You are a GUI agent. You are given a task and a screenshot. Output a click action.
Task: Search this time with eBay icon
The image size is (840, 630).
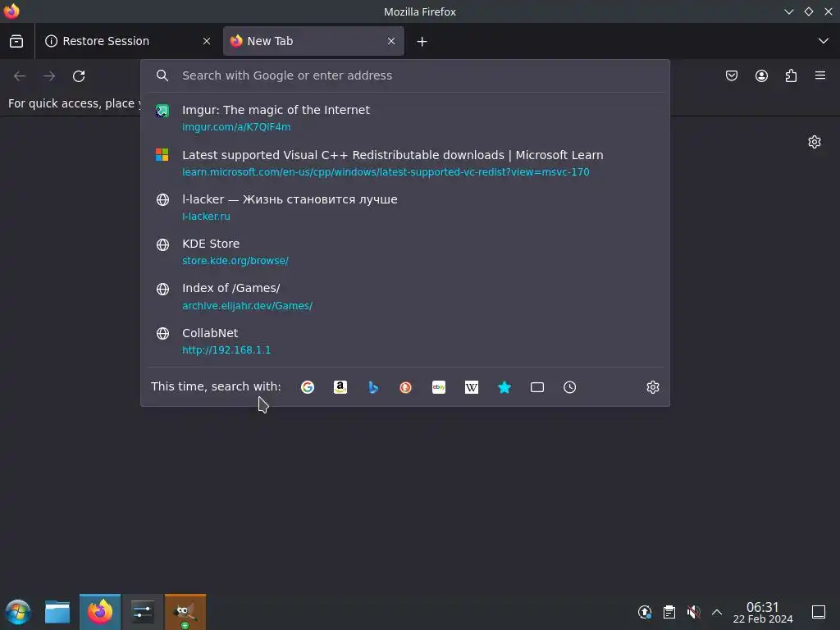pyautogui.click(x=439, y=387)
